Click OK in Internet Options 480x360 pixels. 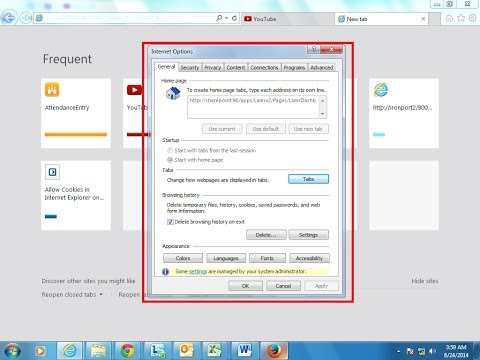click(245, 286)
